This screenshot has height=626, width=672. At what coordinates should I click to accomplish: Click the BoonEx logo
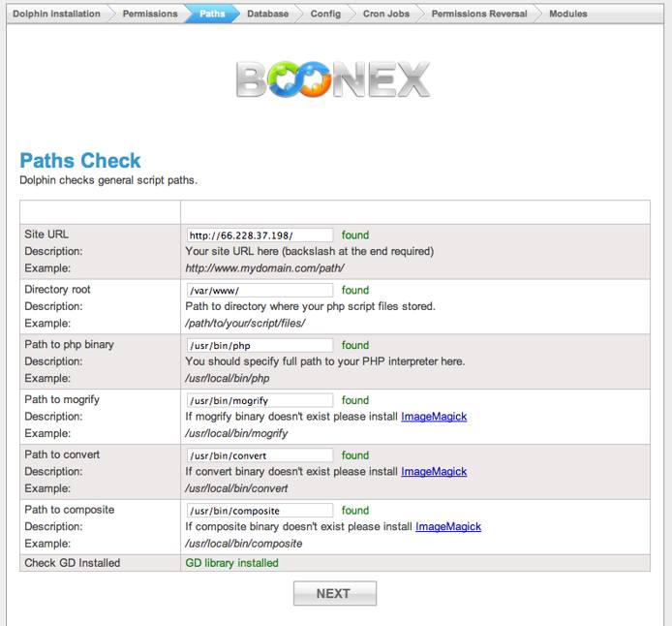point(335,78)
